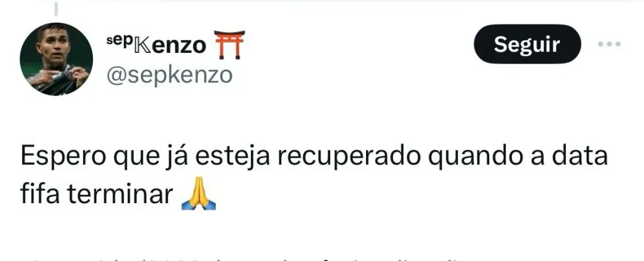Click the sepKenzo display name
Image resolution: width=644 pixels, height=261 pixels.
(x=156, y=45)
